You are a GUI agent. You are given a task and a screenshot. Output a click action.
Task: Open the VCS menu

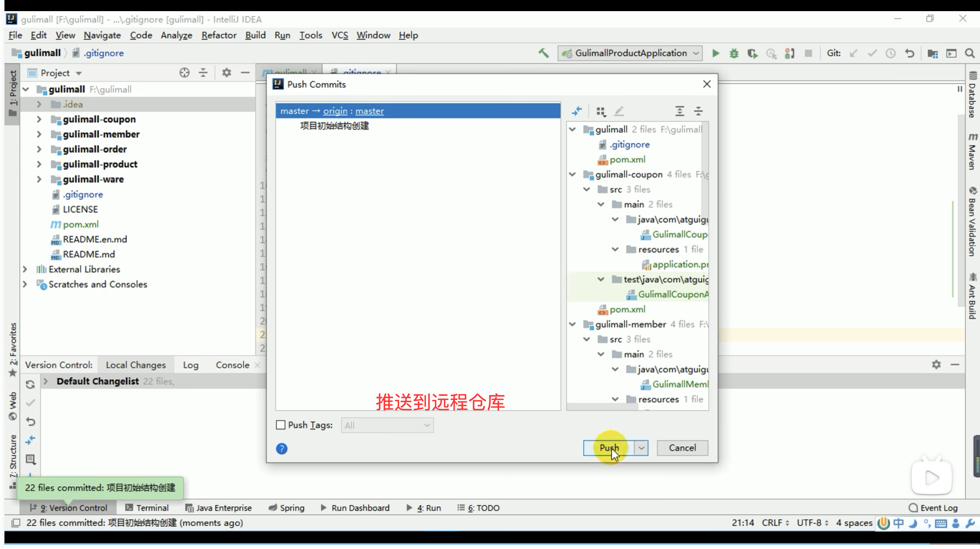point(339,35)
